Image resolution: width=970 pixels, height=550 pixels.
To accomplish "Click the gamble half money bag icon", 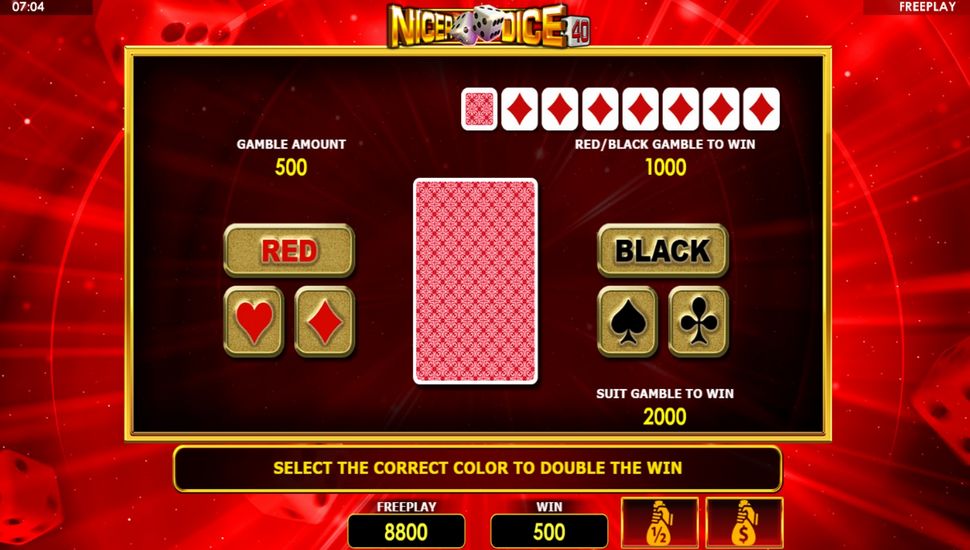I will [660, 523].
